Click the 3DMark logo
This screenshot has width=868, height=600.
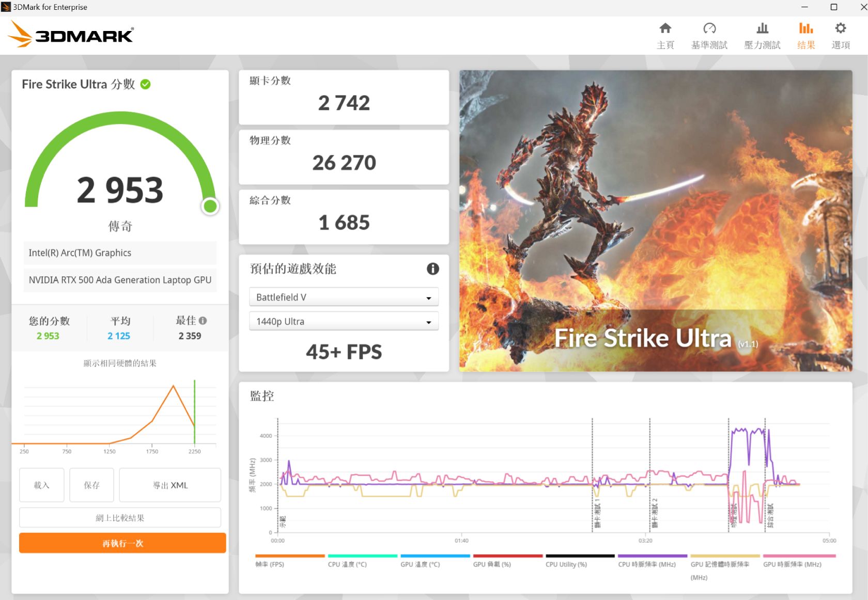pyautogui.click(x=71, y=35)
